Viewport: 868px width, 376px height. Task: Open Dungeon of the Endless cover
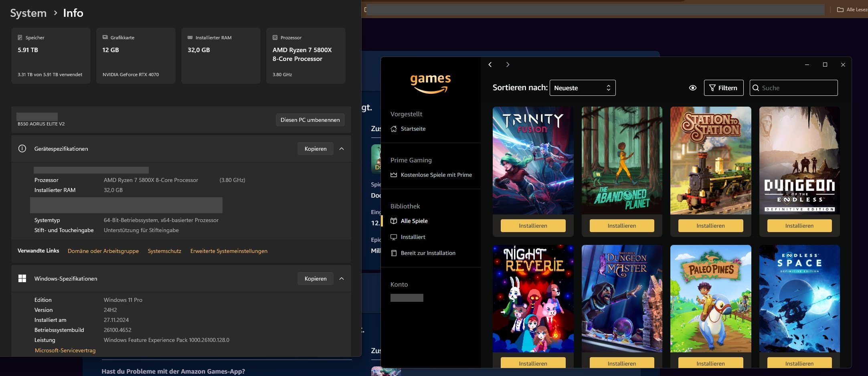click(799, 160)
